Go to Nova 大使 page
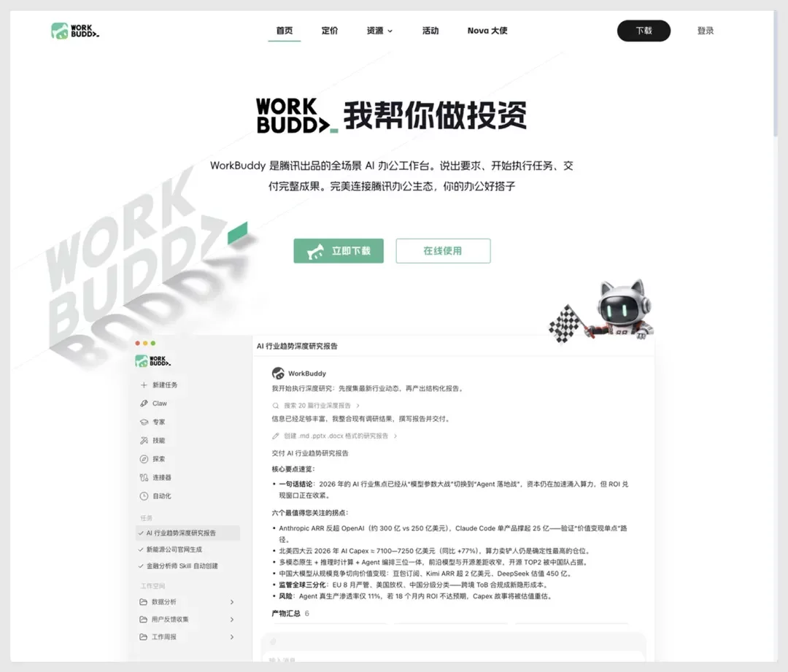The width and height of the screenshot is (788, 672). (487, 31)
